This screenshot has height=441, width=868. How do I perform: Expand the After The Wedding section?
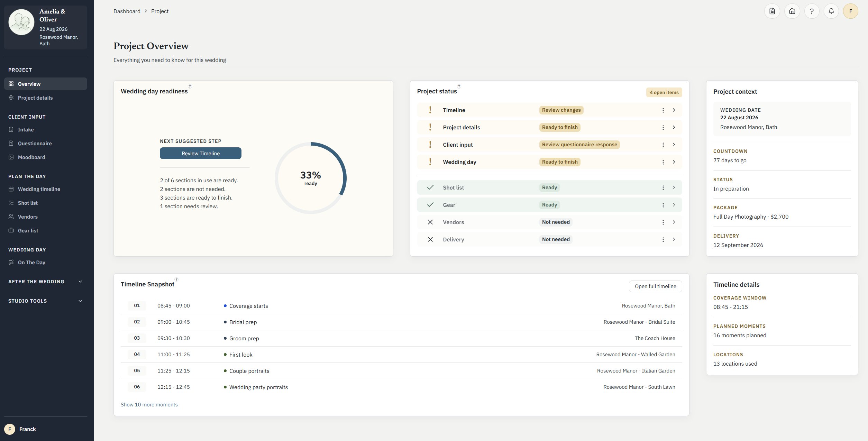point(46,282)
